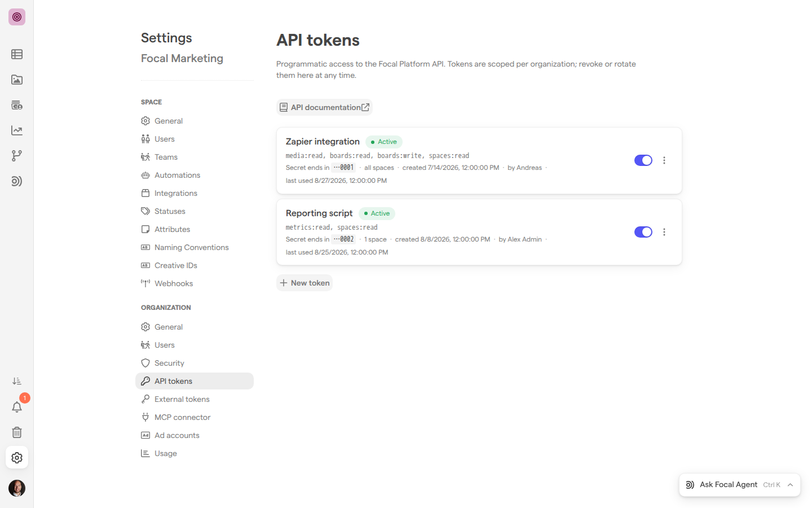Open Teams settings
The width and height of the screenshot is (812, 508).
(x=195, y=157)
